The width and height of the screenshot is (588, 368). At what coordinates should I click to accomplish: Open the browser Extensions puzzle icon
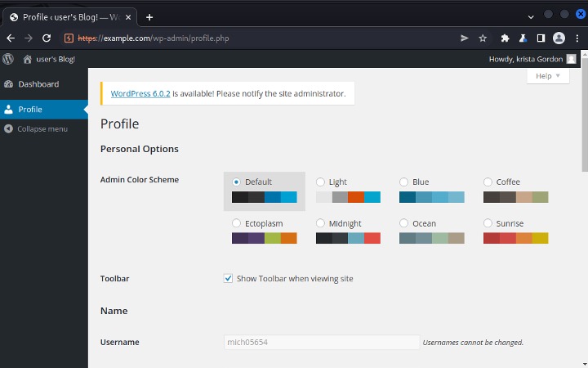505,38
